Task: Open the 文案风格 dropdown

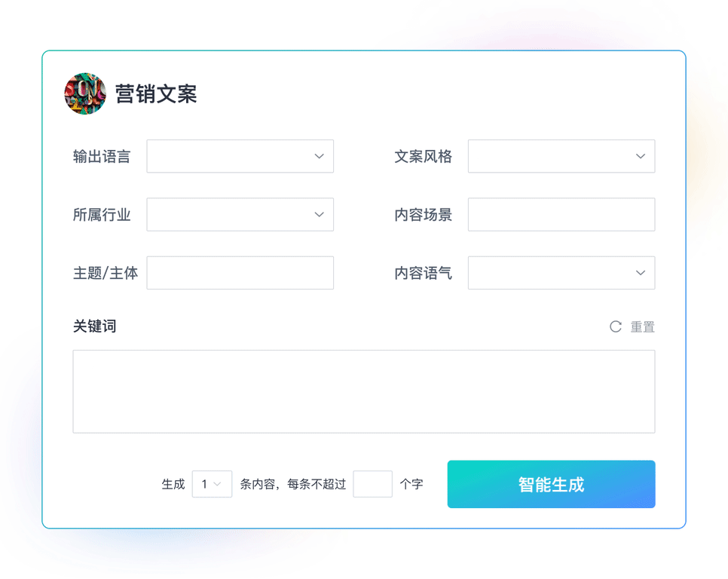Action: (561, 156)
